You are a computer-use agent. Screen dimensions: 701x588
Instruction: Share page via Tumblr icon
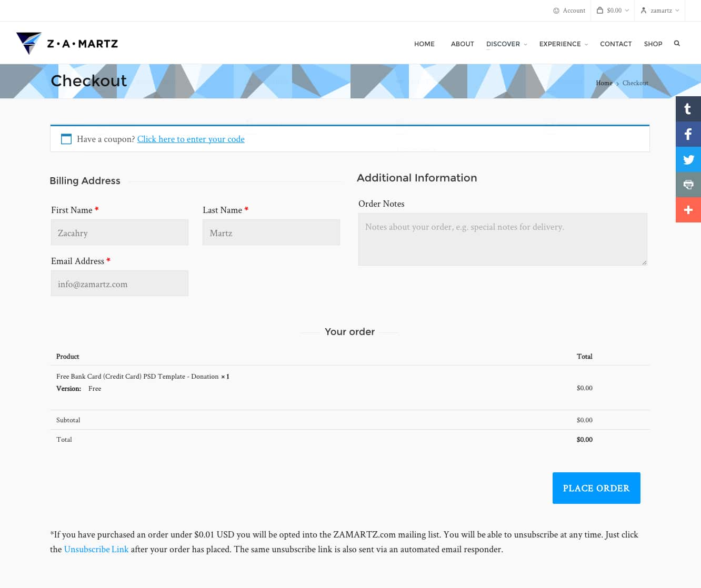pyautogui.click(x=688, y=109)
